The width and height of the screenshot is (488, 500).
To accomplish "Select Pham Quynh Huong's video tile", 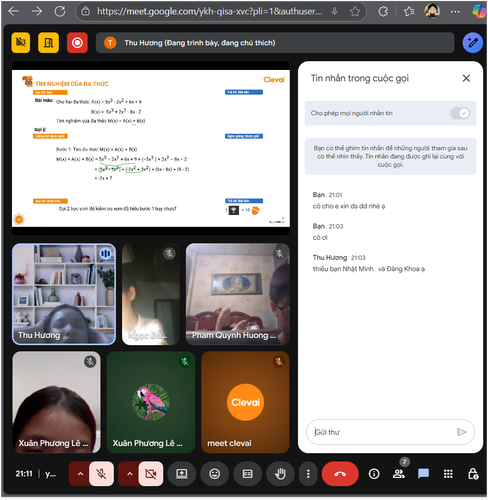I will pyautogui.click(x=237, y=294).
